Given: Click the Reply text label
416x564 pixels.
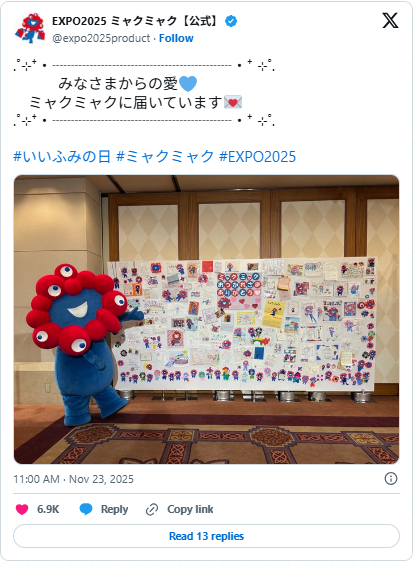Looking at the screenshot, I should click(114, 509).
